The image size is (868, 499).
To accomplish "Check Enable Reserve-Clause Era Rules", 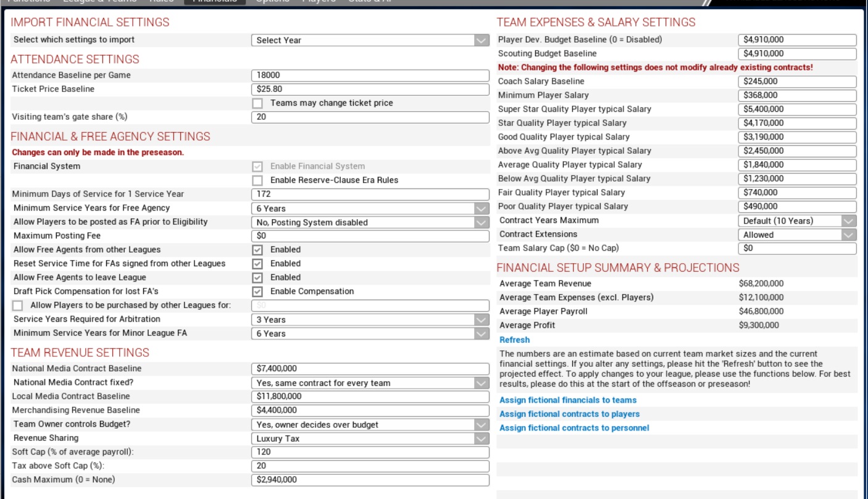I will 257,180.
